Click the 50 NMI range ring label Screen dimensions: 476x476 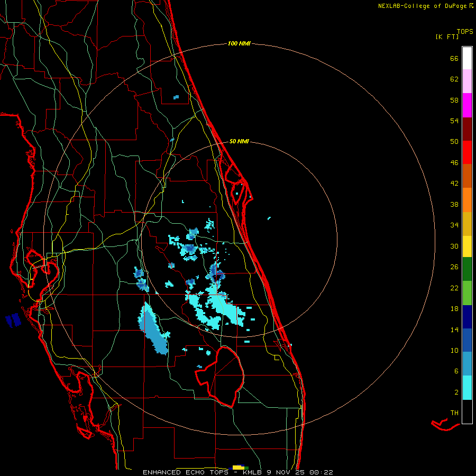point(239,141)
